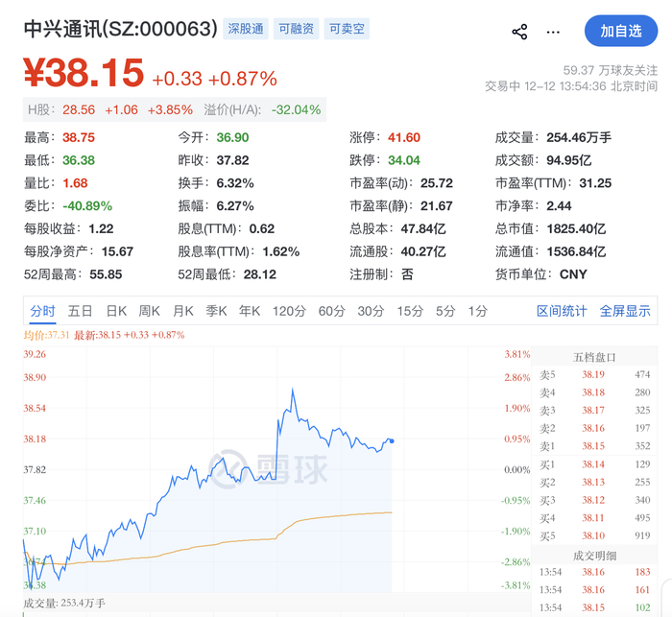This screenshot has width=672, height=617.
Task: Click the 卖3 order row 38.17
Action: click(595, 411)
